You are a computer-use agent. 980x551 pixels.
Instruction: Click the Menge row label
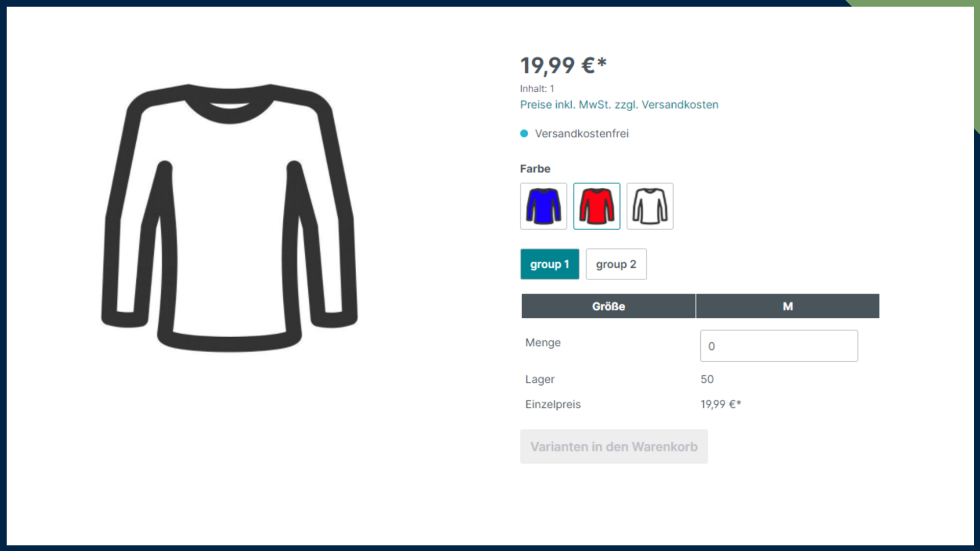click(x=543, y=343)
